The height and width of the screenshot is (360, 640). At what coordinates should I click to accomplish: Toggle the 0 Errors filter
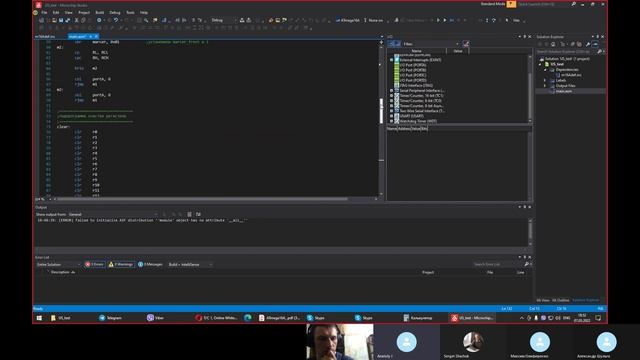click(x=94, y=264)
